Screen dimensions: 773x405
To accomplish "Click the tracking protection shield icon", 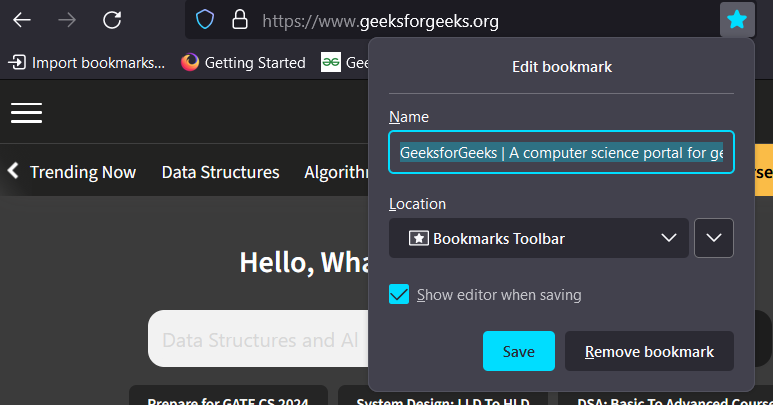I will tap(205, 20).
